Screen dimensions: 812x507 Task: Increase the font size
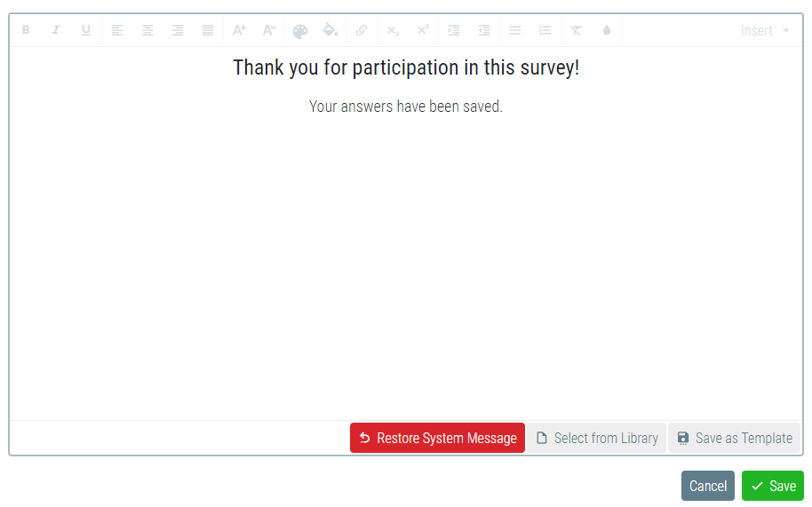pos(239,30)
